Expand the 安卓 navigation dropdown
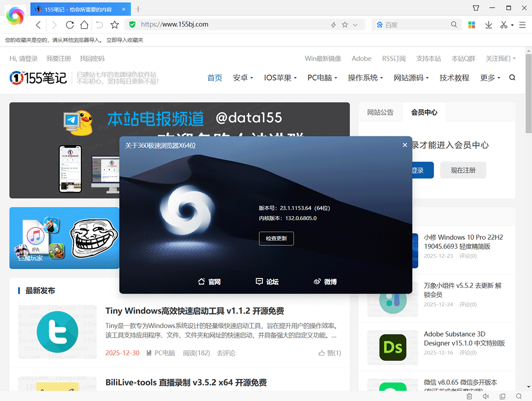 click(x=243, y=78)
